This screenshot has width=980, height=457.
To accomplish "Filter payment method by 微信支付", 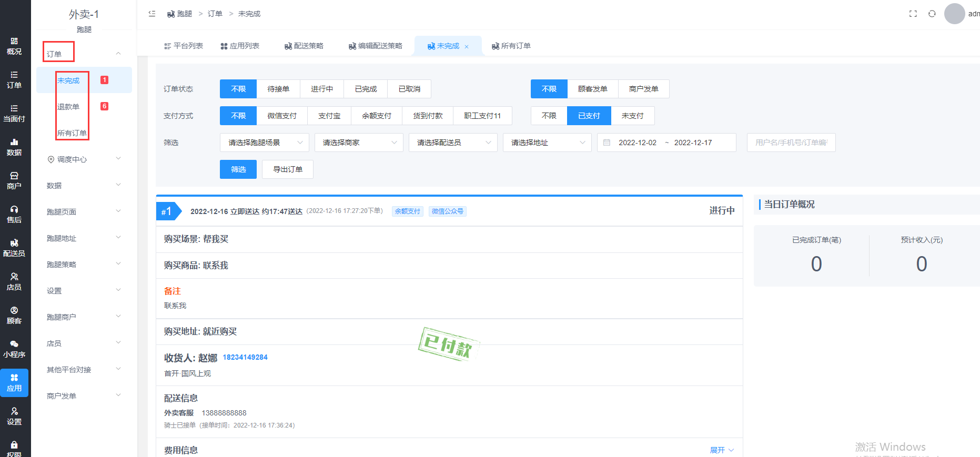I will 282,116.
